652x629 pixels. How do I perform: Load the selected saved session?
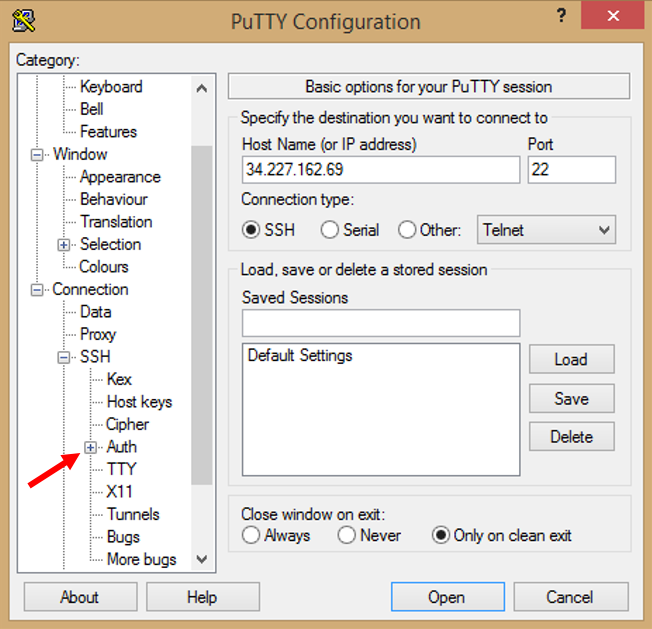[x=571, y=360]
